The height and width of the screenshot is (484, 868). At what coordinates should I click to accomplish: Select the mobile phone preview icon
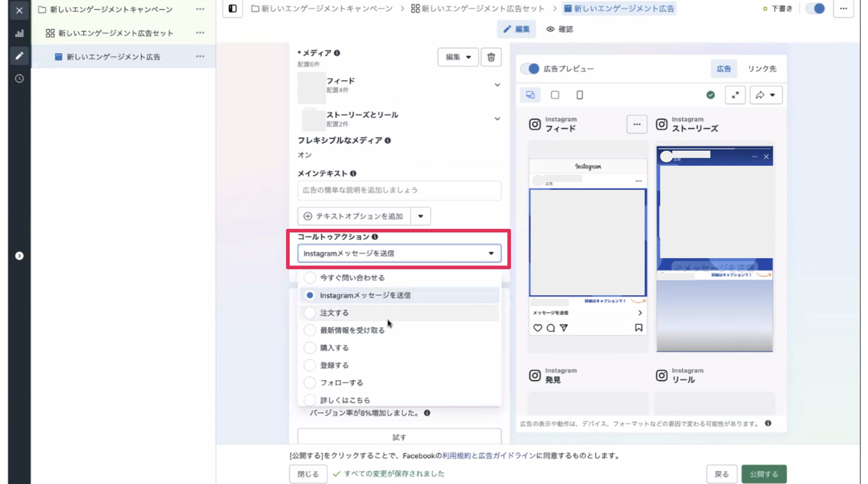[580, 95]
